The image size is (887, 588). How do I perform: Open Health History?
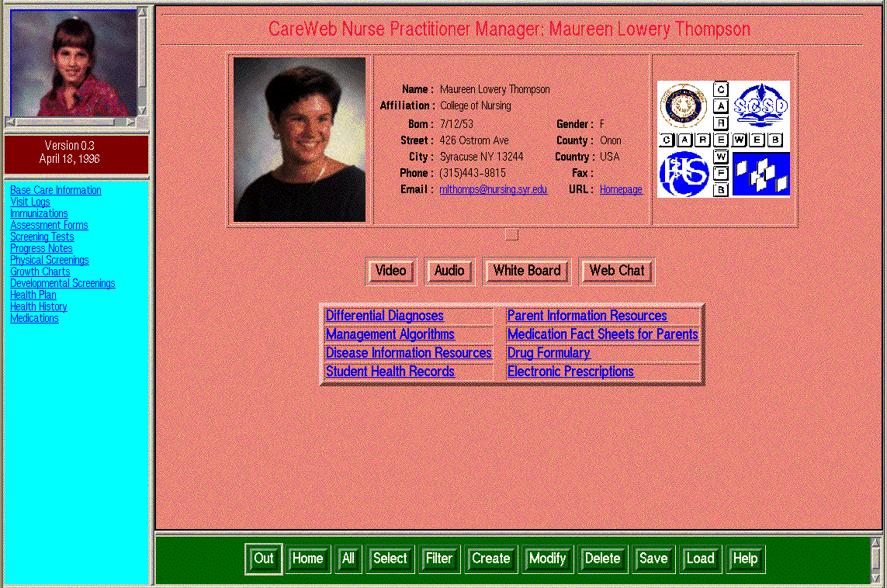tap(39, 306)
